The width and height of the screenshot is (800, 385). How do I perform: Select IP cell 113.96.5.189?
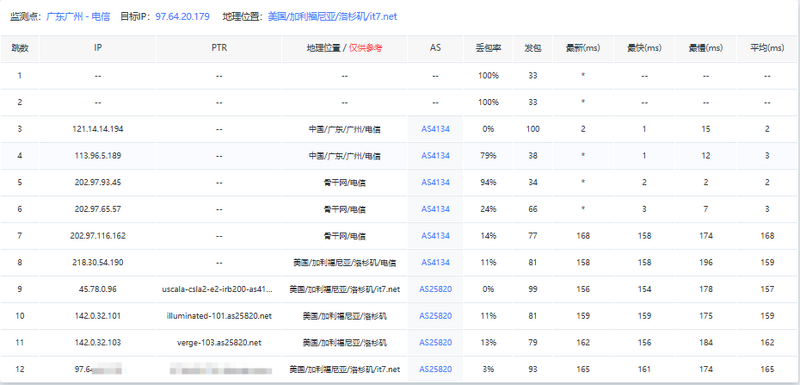pos(98,156)
